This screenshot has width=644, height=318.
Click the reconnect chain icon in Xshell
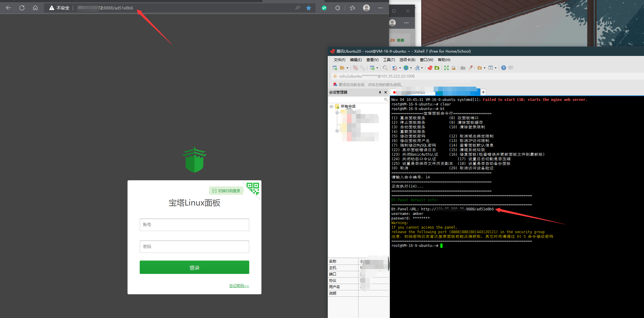coord(362,68)
